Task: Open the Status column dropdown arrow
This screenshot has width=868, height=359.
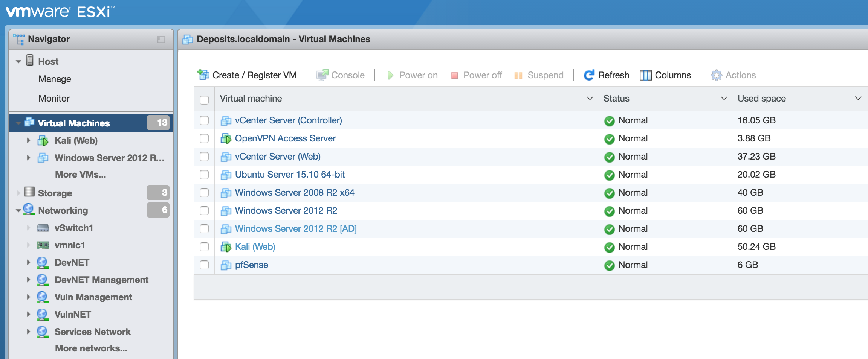Action: click(724, 99)
